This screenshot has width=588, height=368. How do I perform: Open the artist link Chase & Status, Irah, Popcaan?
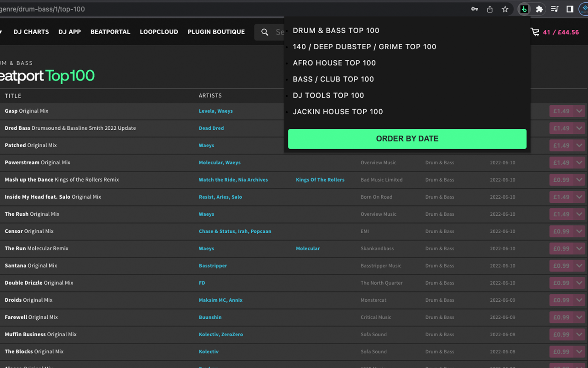[x=235, y=231]
